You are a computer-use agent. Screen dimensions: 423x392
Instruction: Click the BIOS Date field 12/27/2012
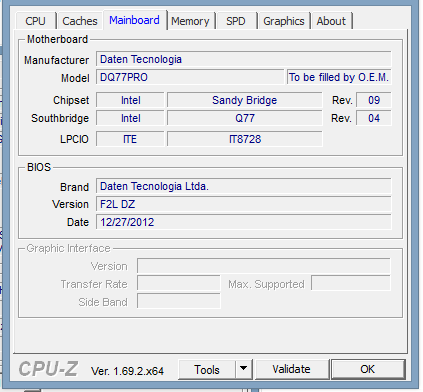point(244,222)
